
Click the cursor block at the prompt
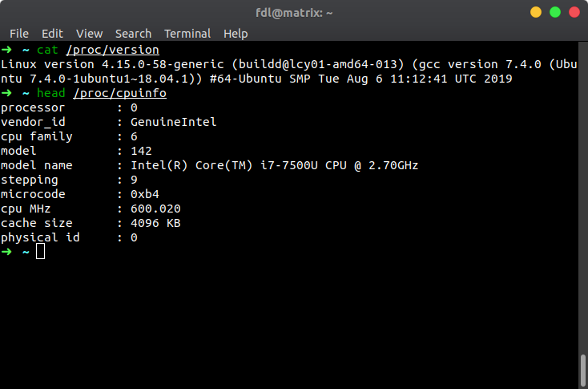(40, 251)
